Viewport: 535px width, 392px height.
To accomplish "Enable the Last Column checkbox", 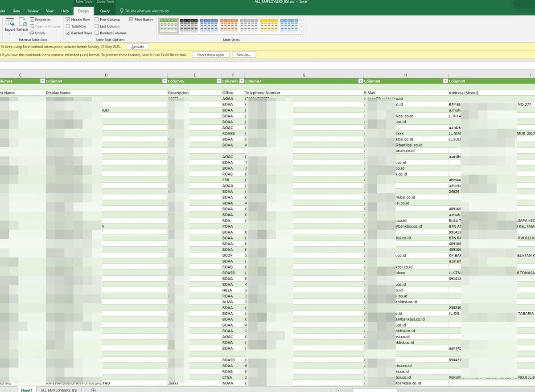I will (x=96, y=26).
